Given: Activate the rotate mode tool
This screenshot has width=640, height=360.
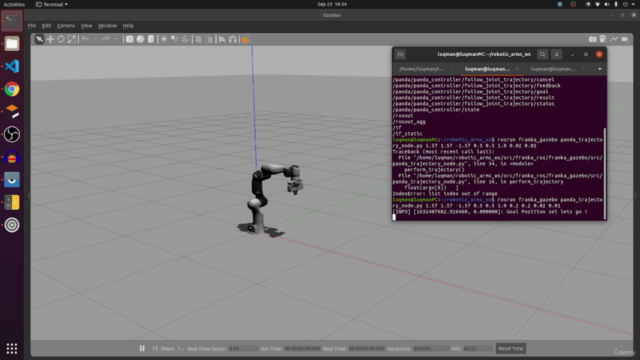Looking at the screenshot, I should tap(61, 39).
